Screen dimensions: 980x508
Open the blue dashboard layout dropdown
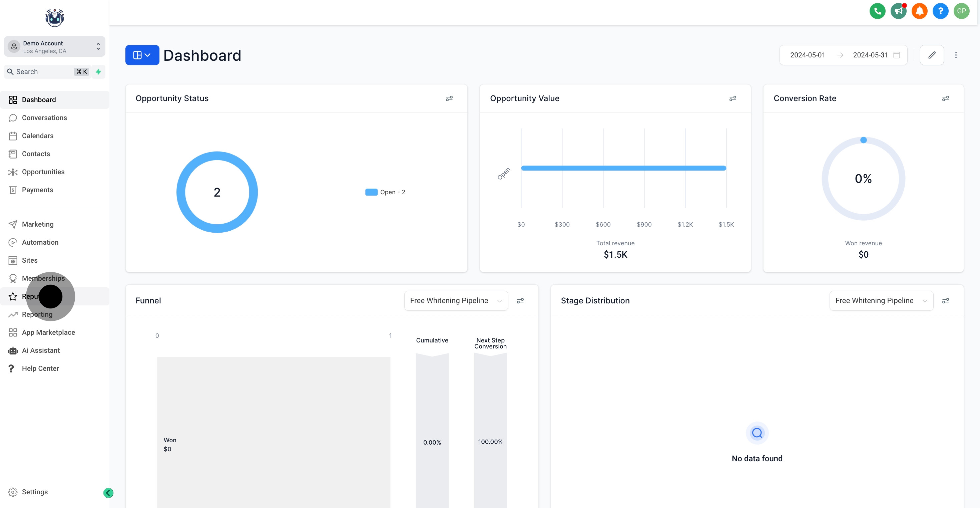point(142,55)
